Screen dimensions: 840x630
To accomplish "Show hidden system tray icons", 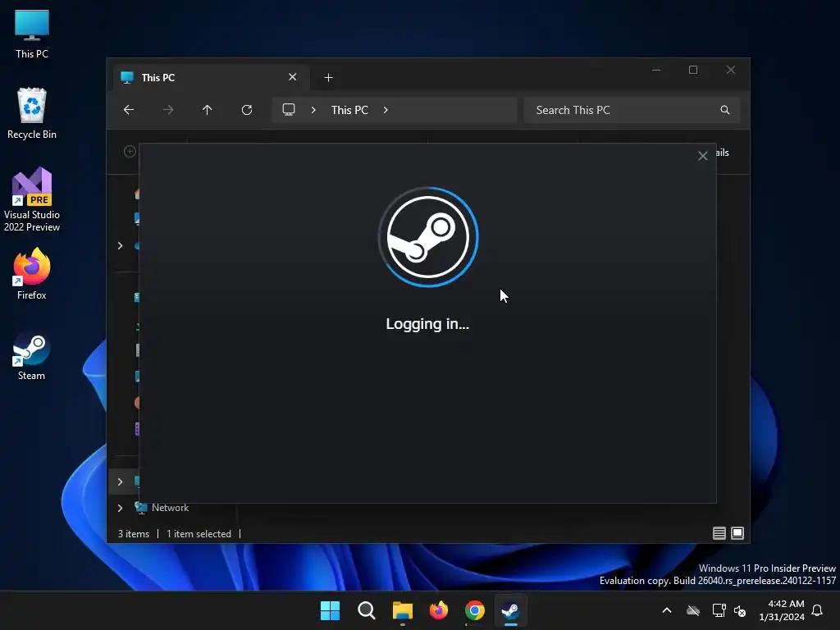I will pos(667,610).
